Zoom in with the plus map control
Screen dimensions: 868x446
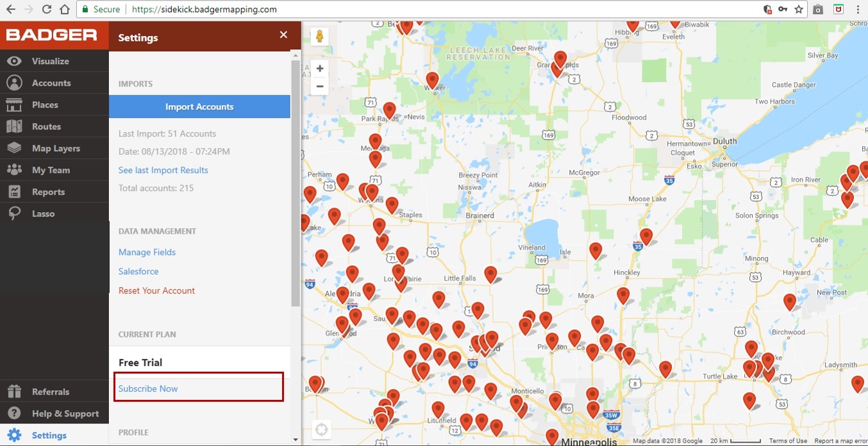click(319, 68)
